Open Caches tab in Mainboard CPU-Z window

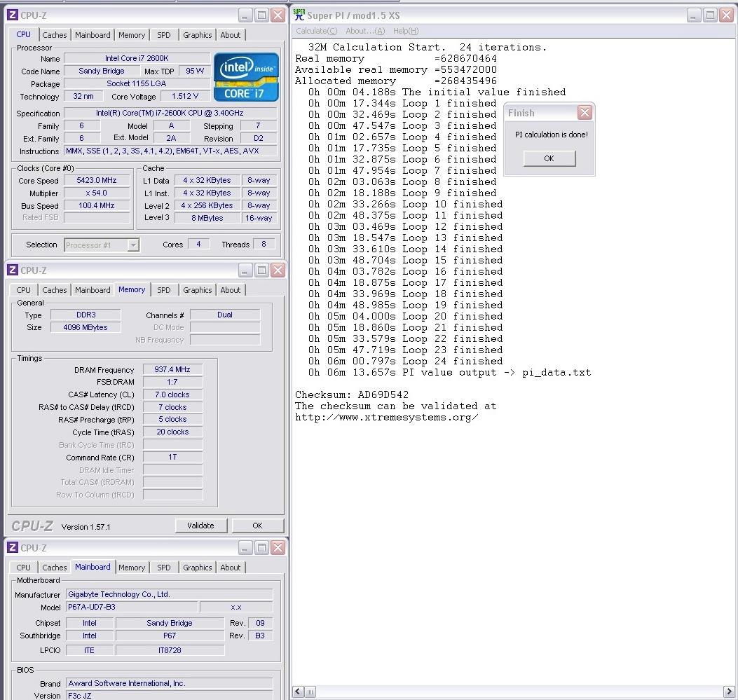coord(55,568)
